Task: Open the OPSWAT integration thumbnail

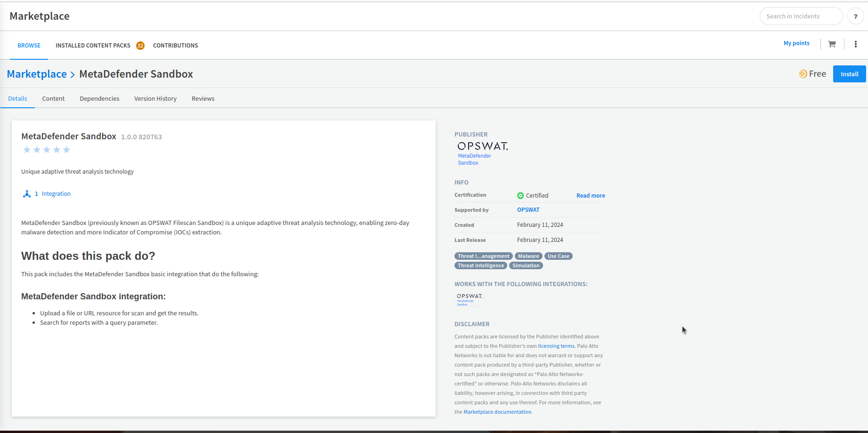Action: pos(470,299)
